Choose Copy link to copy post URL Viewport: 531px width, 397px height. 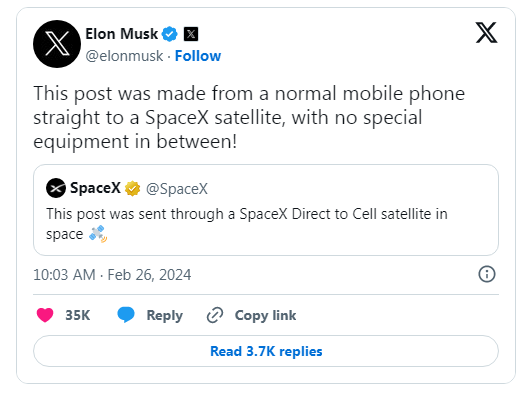[266, 315]
